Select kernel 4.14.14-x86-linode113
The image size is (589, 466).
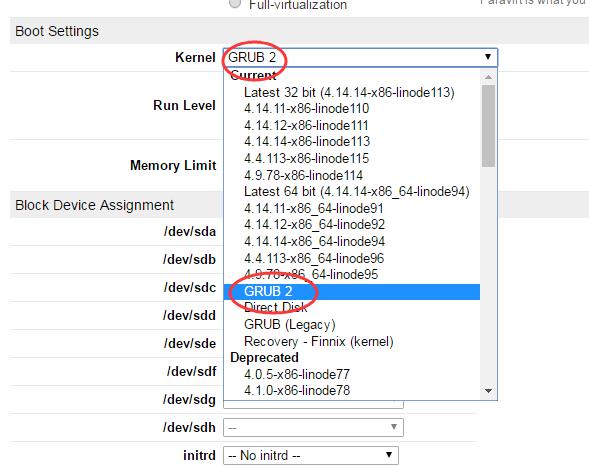tap(352, 142)
